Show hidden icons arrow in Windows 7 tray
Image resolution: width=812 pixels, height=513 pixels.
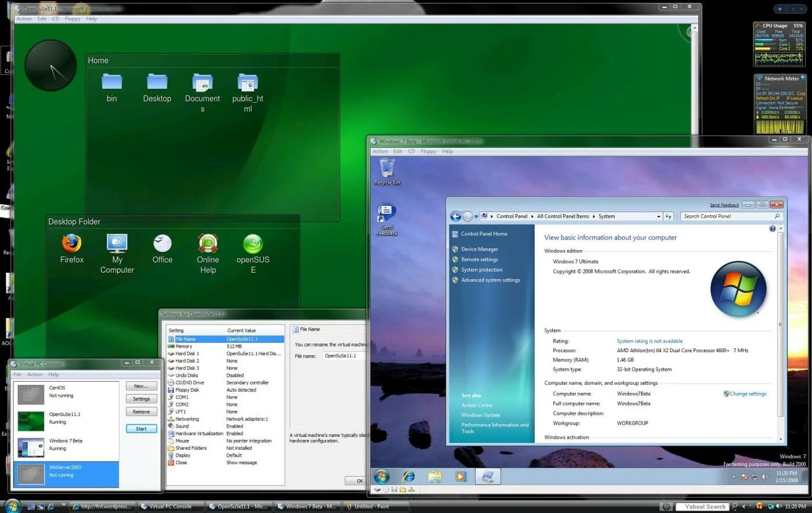tap(734, 477)
